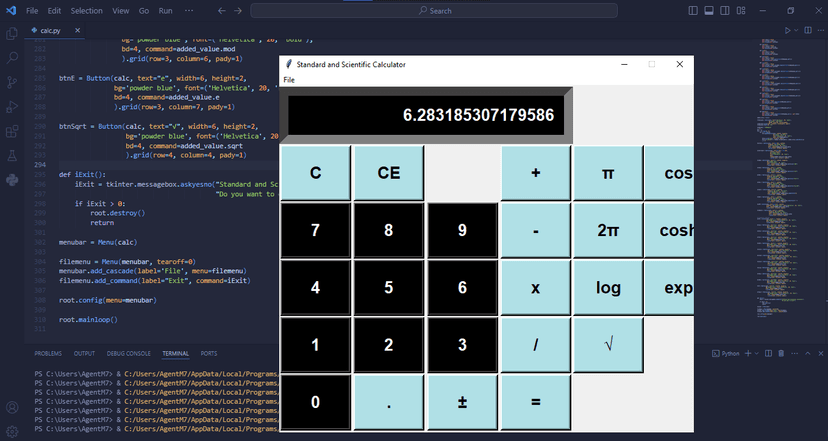Open the Run and Debug view icon
Screen dimensions: 828x441
pyautogui.click(x=12, y=107)
